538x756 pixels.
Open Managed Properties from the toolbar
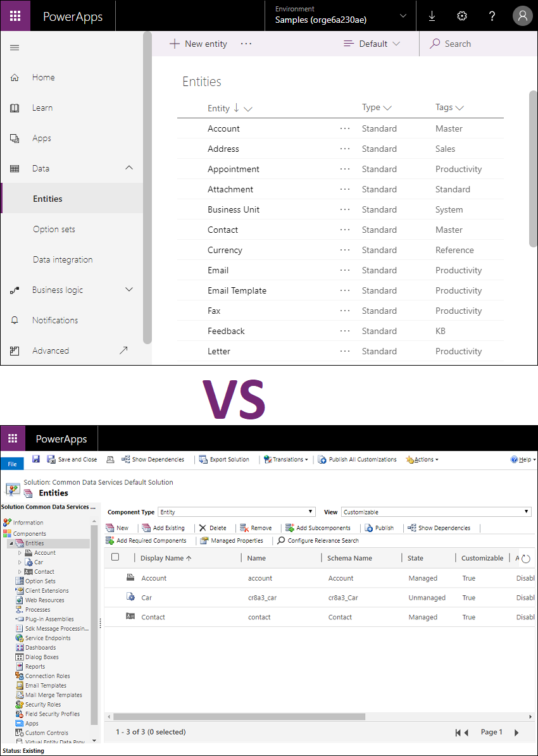[232, 540]
